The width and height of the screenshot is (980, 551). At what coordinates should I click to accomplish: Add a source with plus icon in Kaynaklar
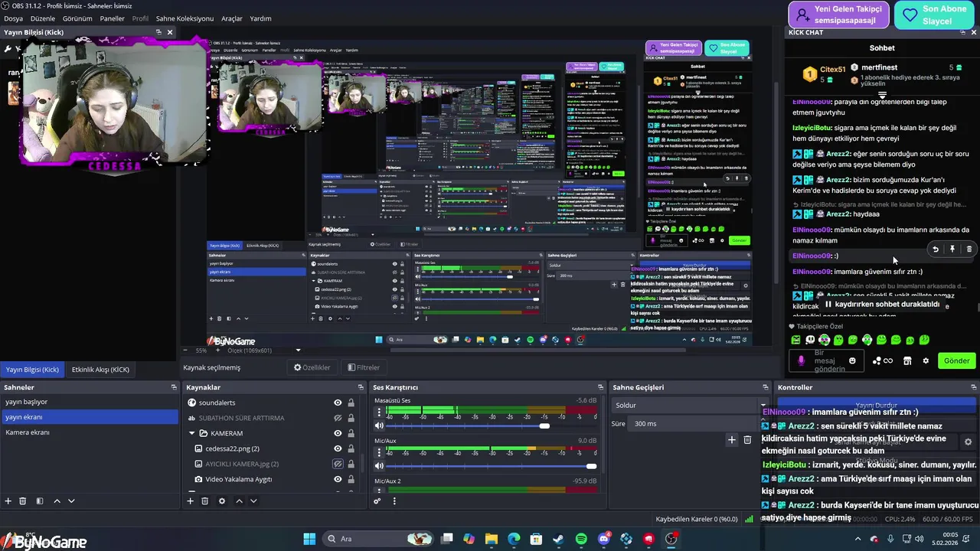click(x=191, y=501)
